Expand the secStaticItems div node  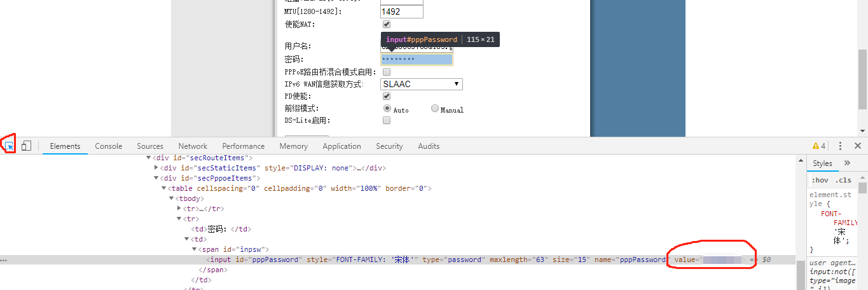point(156,168)
